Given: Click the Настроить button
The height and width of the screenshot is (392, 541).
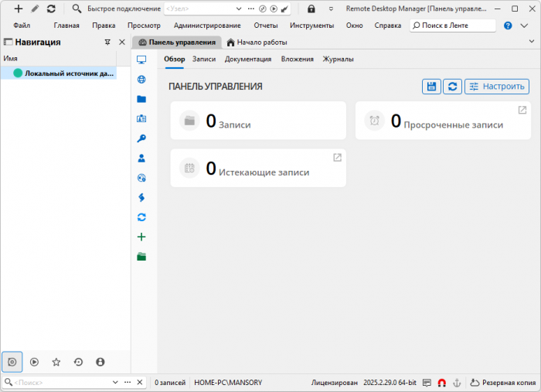Looking at the screenshot, I should pos(497,87).
